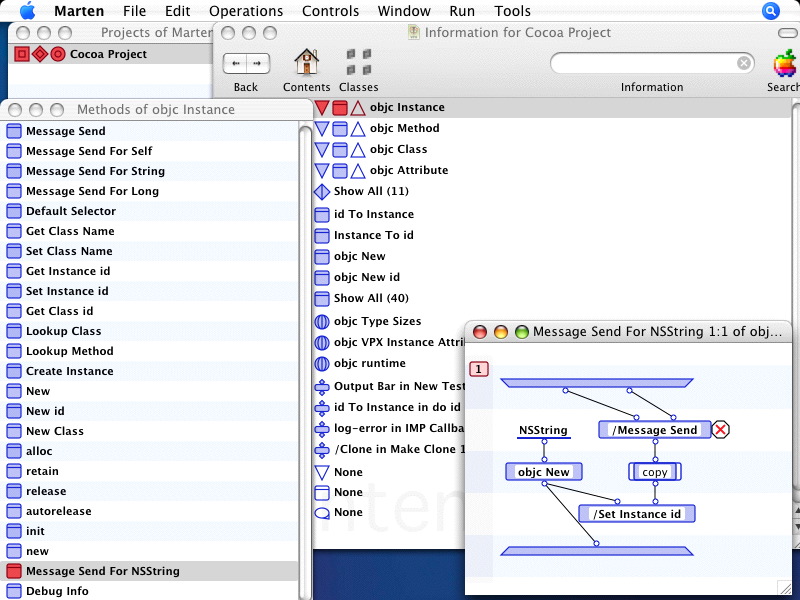This screenshot has width=800, height=600.
Task: Click the Message Send For NSString method icon
Action: (14, 571)
